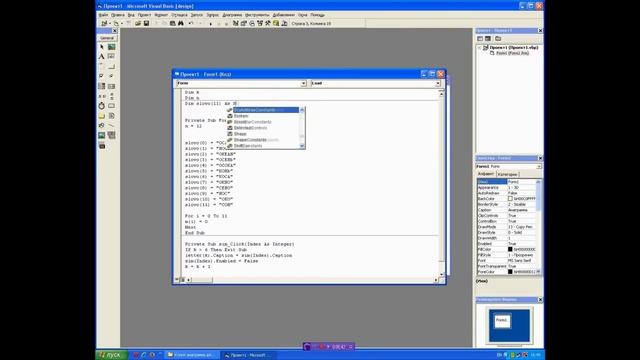The image size is (640, 360).
Task: Open dropdown arrow beside Add Form icon
Action: (122, 24)
